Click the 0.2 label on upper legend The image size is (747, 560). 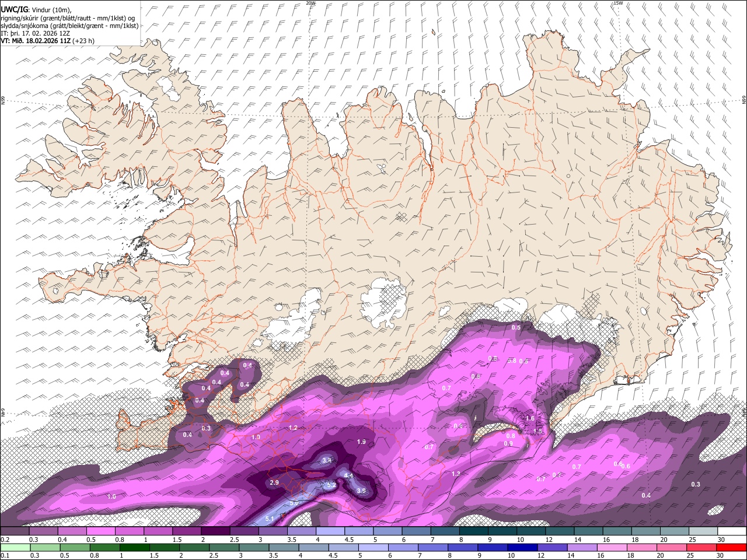[x=5, y=540]
